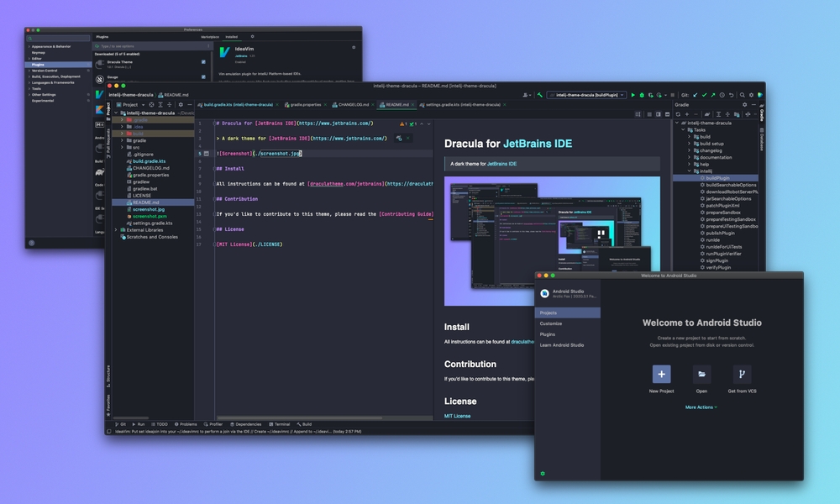The height and width of the screenshot is (504, 840).
Task: Collapse the intellij task group in Gradle
Action: (x=689, y=171)
